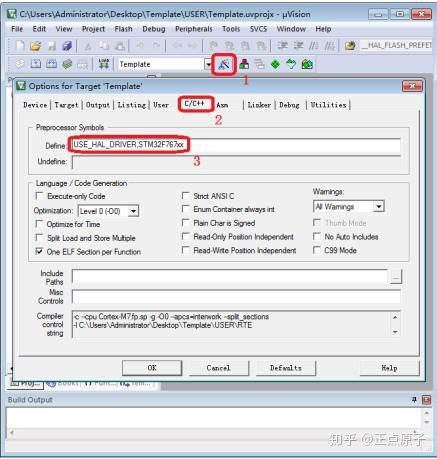Click the Indent selected lines icon
Screen dimensions: 437x459
click(x=282, y=46)
